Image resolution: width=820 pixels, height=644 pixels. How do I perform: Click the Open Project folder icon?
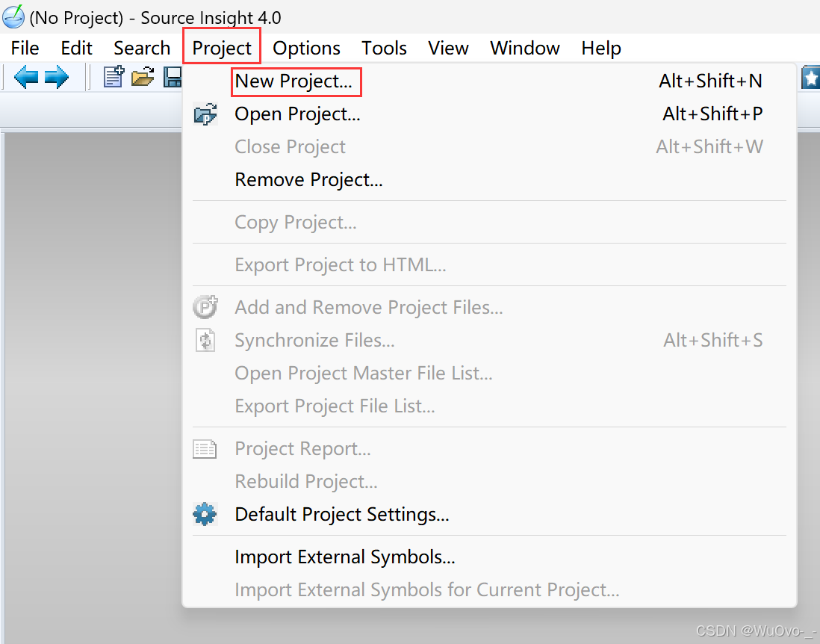click(x=205, y=114)
